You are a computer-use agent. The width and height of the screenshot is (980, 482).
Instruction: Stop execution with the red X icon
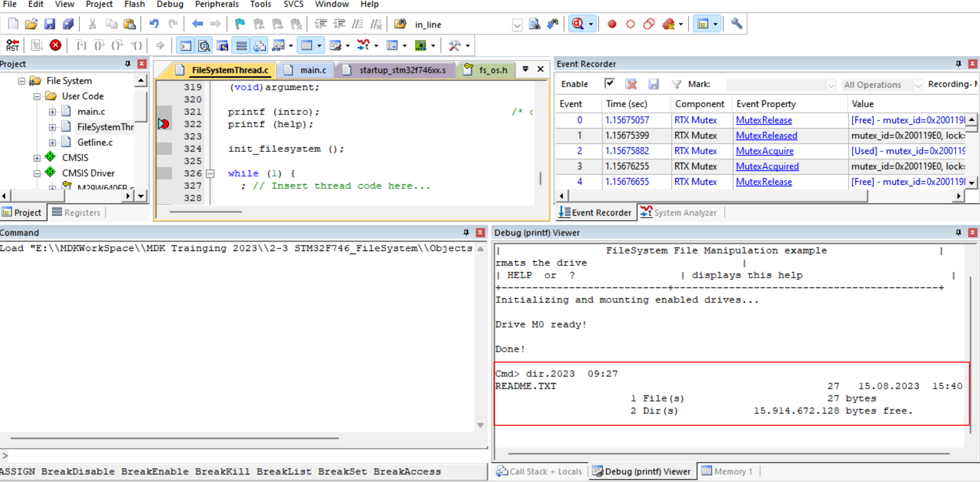[55, 46]
